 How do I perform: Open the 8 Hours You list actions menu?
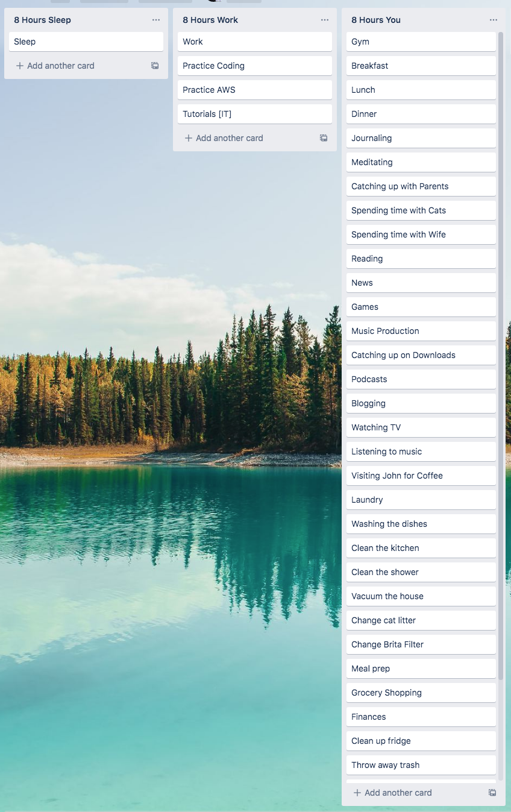point(494,20)
